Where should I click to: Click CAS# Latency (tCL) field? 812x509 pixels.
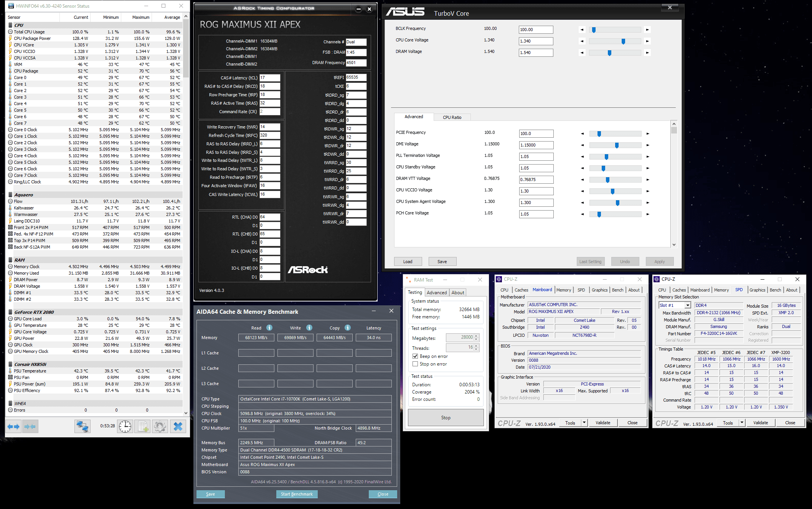coord(270,78)
